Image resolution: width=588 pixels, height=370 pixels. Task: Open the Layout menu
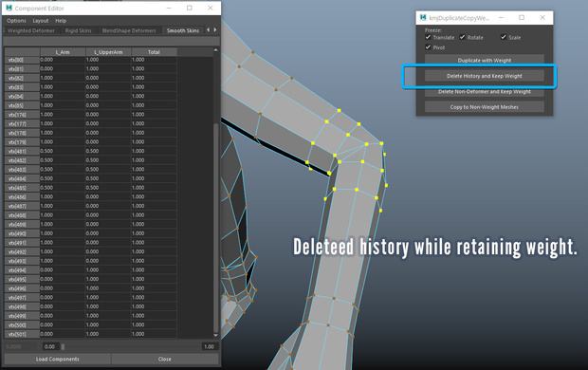[x=41, y=21]
